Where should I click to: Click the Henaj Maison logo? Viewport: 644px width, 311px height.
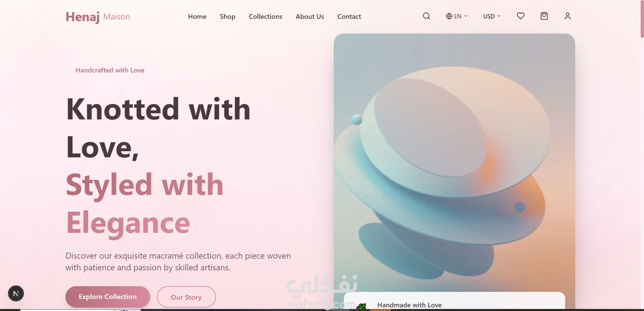[x=98, y=16]
